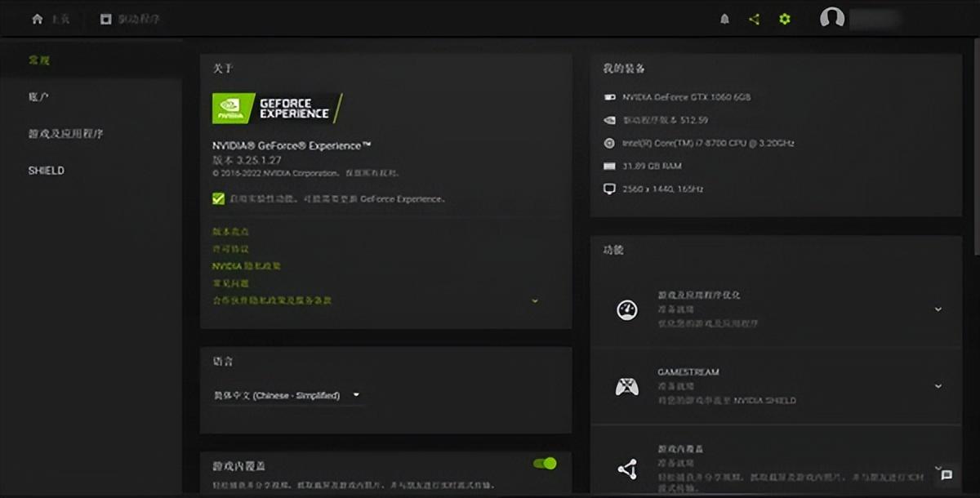Open the 版本亮点 release highlights link
The width and height of the screenshot is (980, 498).
pos(230,232)
